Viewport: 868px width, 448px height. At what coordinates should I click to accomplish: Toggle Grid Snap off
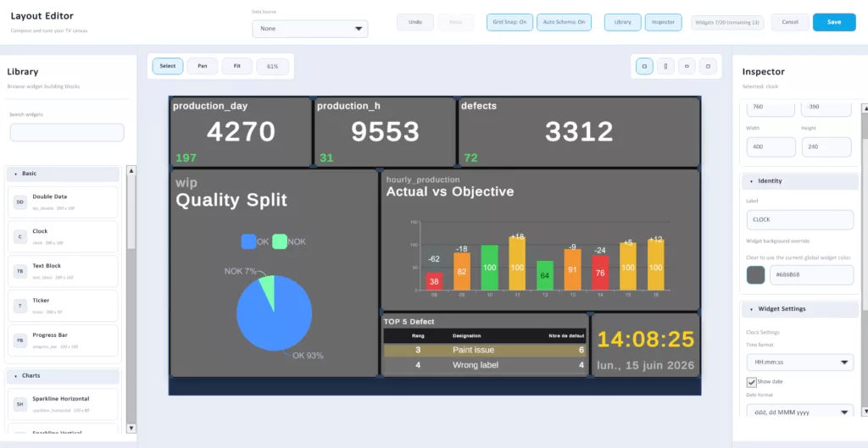509,22
